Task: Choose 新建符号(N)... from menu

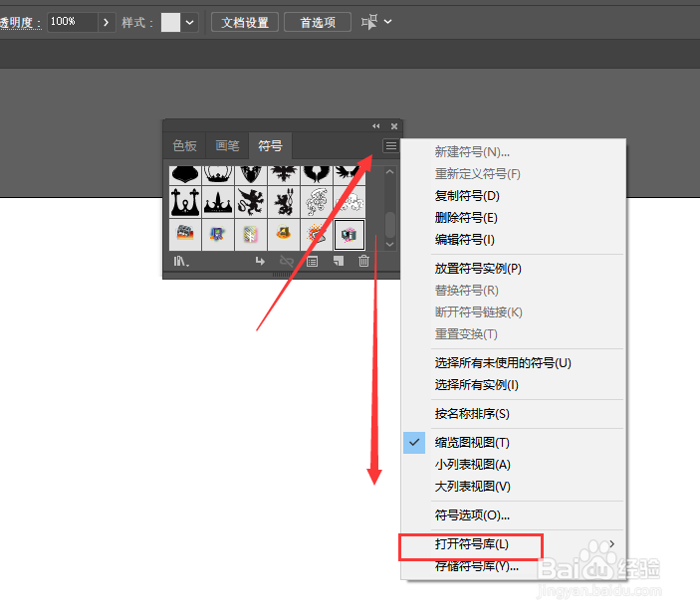Action: pos(514,152)
